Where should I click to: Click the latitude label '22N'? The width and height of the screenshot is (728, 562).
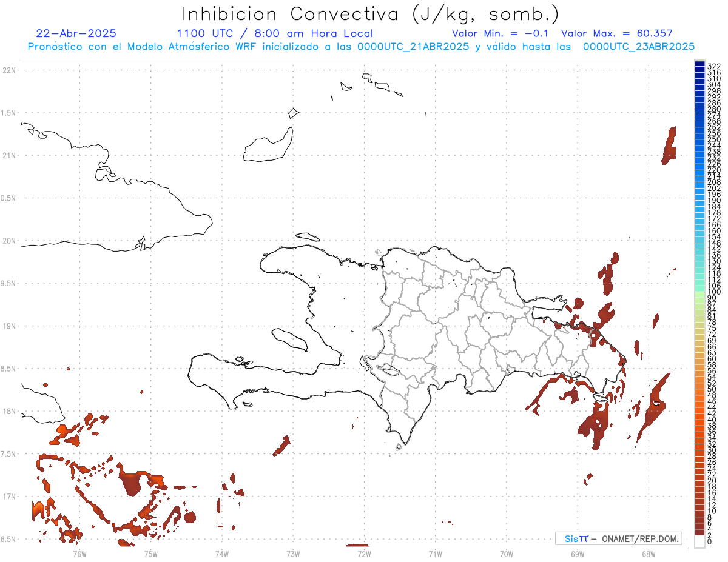(x=10, y=70)
